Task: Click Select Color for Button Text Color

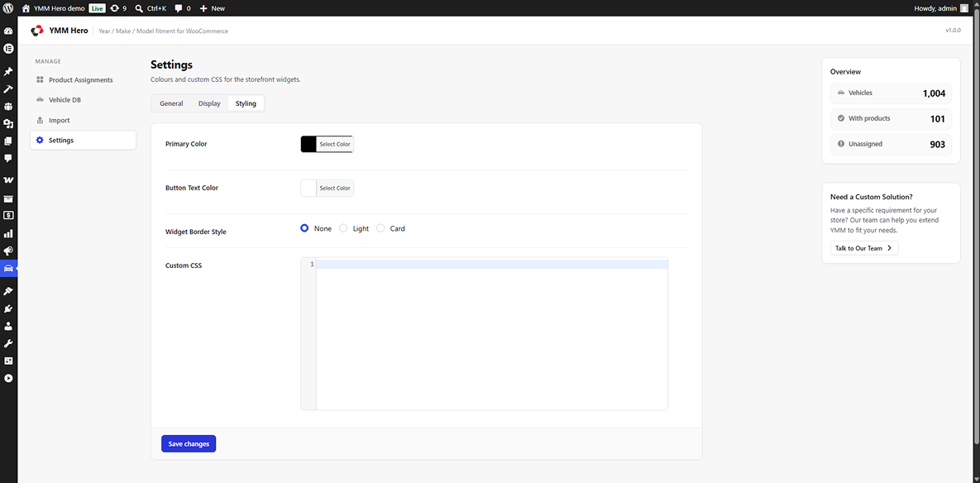Action: (x=336, y=188)
